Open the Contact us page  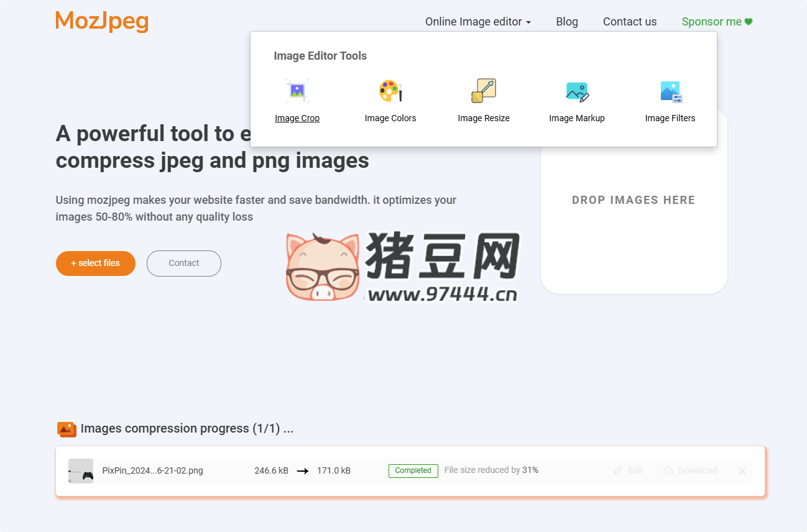629,21
